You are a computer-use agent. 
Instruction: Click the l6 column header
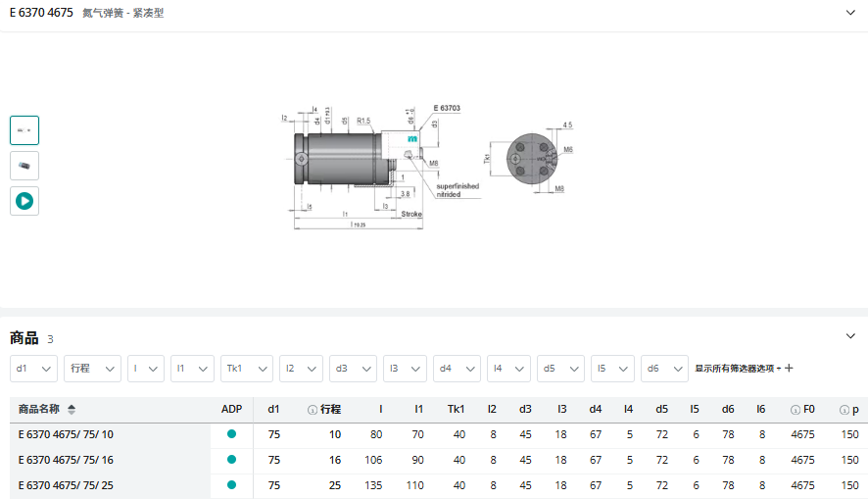pos(760,409)
